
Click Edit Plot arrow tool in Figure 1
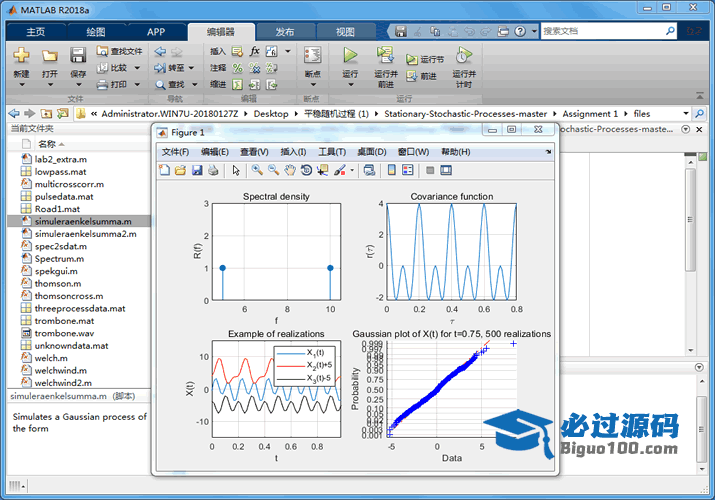236,170
